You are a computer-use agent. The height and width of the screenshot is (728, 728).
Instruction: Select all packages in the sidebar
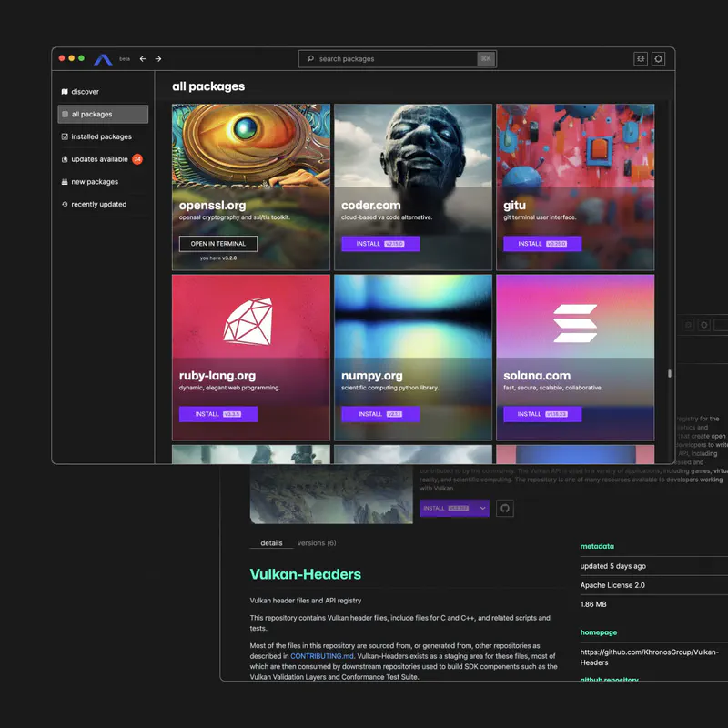103,115
